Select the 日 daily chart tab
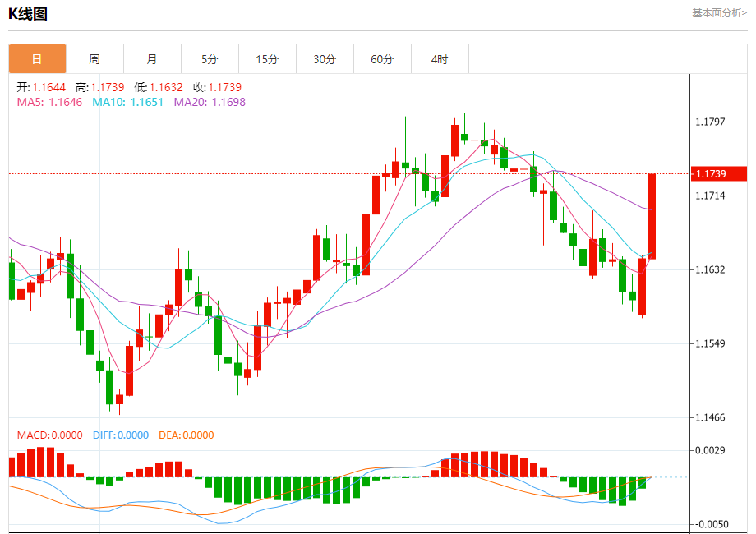756x534 pixels. click(x=37, y=59)
